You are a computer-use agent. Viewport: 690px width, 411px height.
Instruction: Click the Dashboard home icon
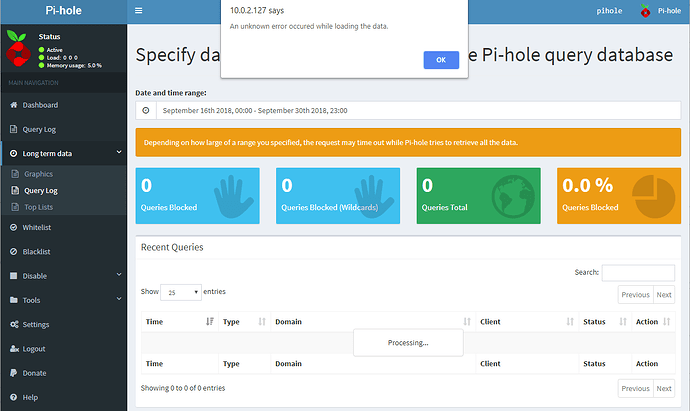tap(14, 105)
